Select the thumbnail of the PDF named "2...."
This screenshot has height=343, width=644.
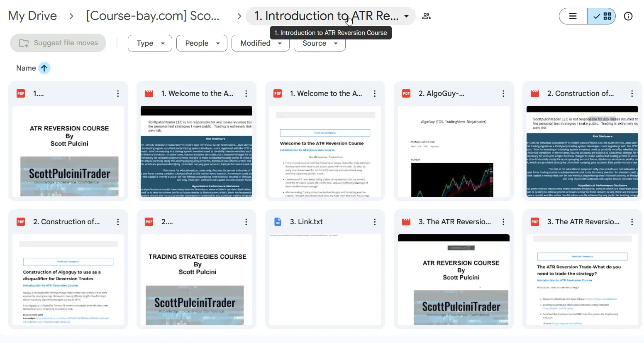tap(197, 279)
